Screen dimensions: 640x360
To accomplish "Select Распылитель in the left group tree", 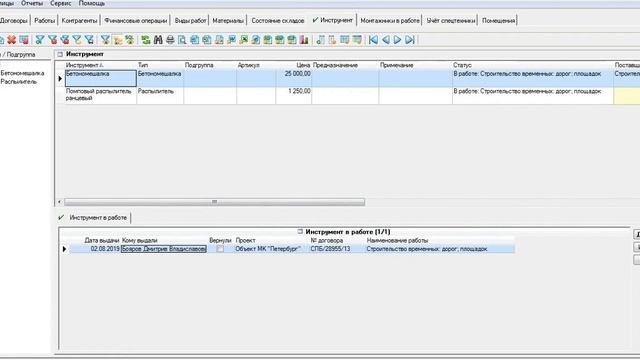I will (19, 82).
